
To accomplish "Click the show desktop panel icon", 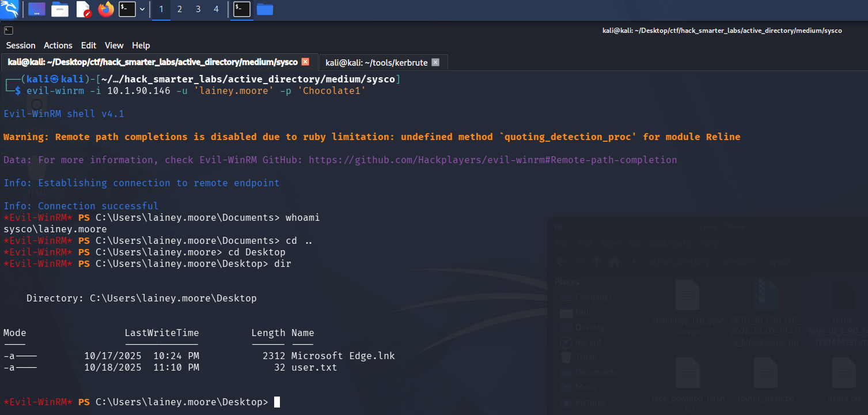I will [37, 9].
